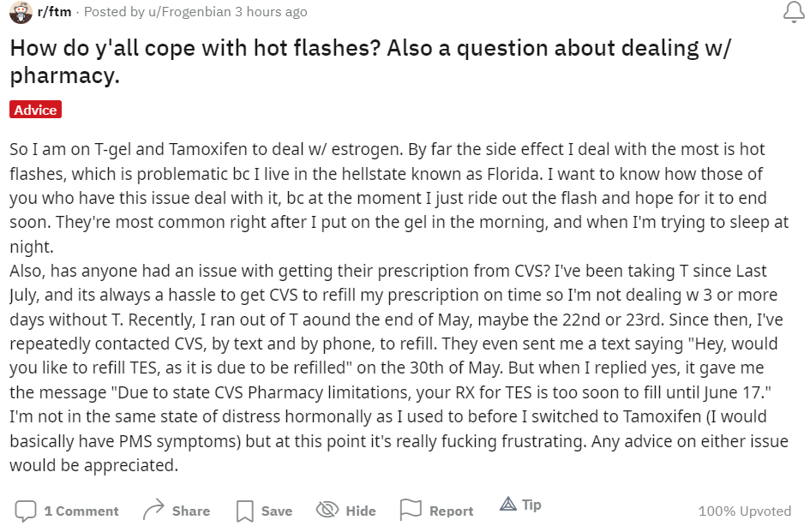Click the Report text label

point(452,511)
